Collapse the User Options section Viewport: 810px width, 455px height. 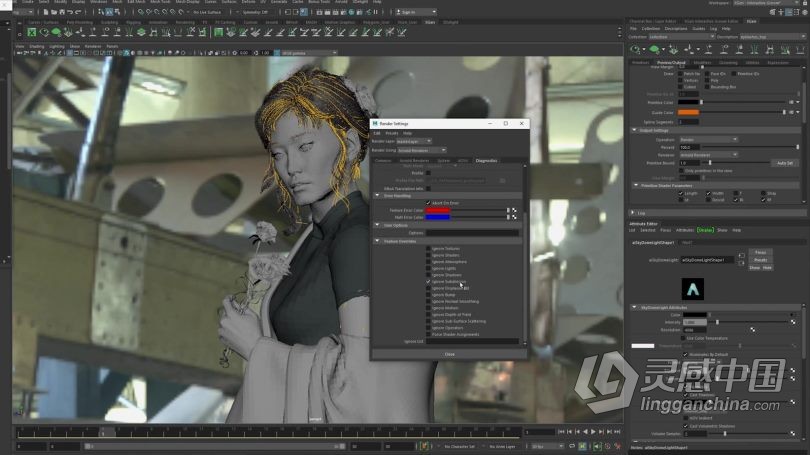coord(377,225)
